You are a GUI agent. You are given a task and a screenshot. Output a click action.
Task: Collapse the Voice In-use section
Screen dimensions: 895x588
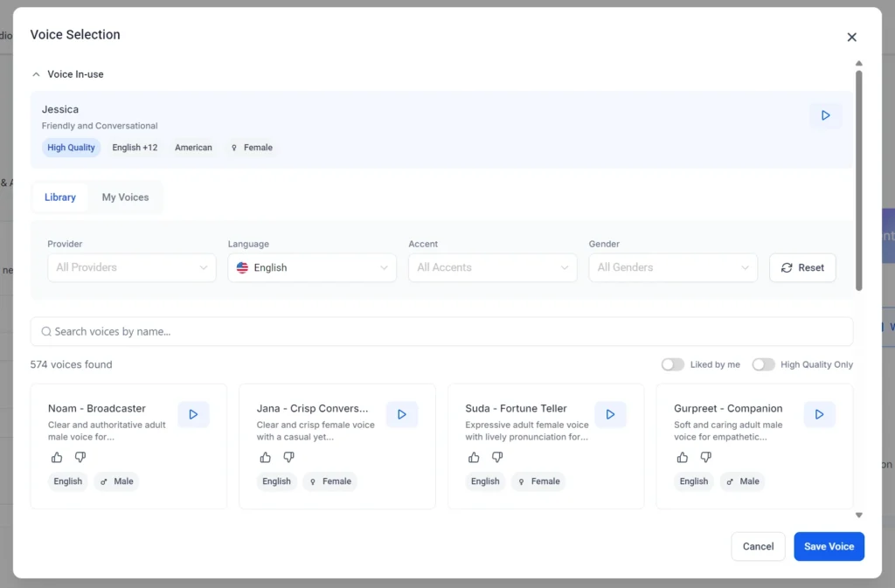(36, 74)
